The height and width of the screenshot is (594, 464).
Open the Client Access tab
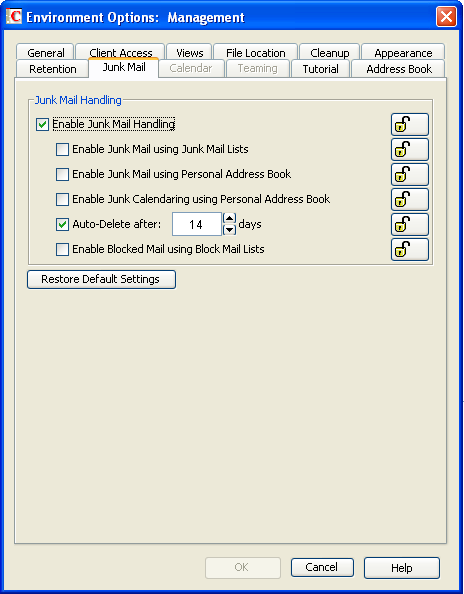click(120, 52)
